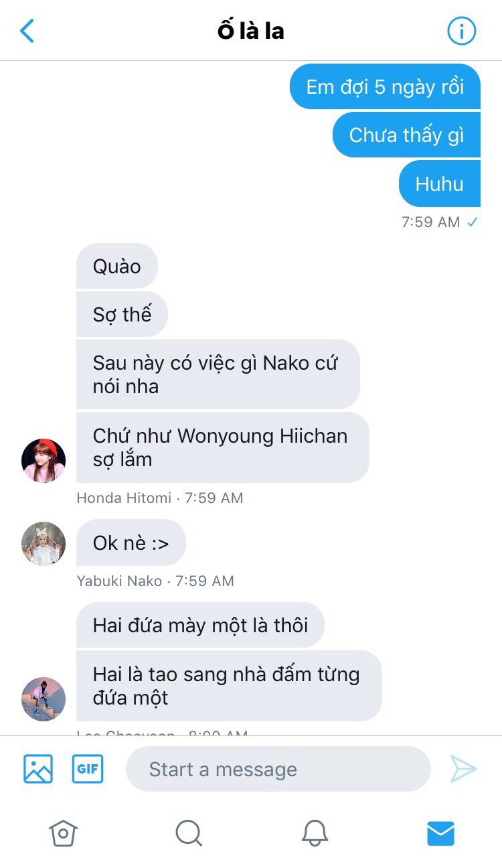Screen dimensions: 502x868
Task: Go back using the left arrow
Action: pos(27,31)
